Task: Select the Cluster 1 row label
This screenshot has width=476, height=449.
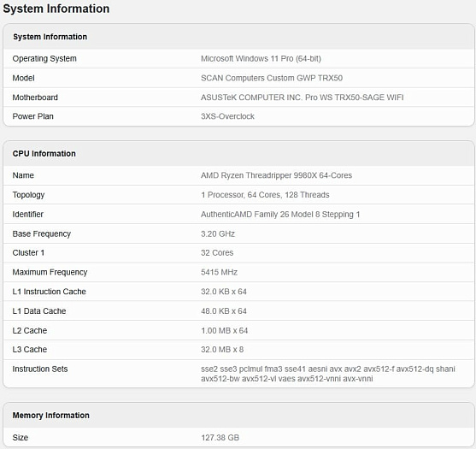Action: coord(28,252)
